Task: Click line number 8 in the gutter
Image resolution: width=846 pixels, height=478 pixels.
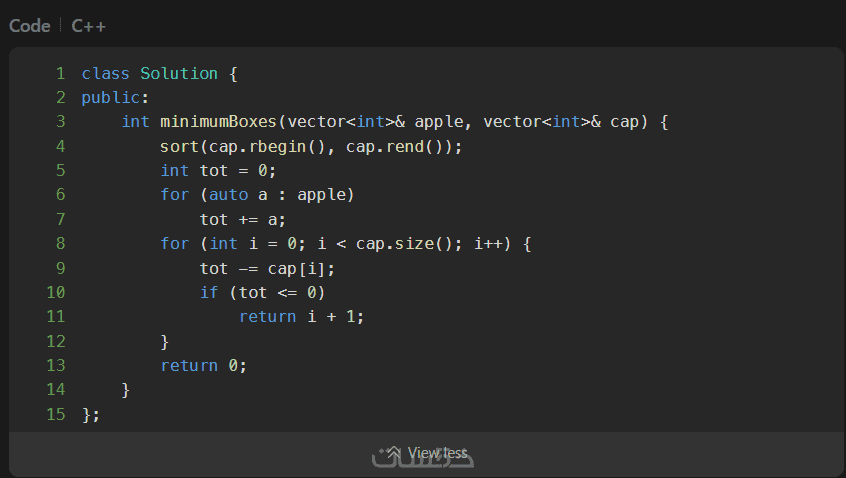Action: pyautogui.click(x=60, y=243)
